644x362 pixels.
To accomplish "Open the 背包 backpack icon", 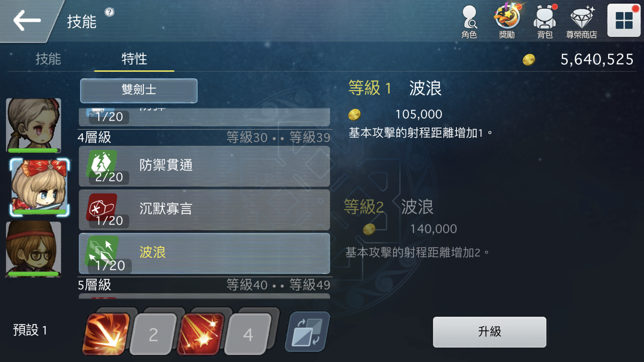I will pyautogui.click(x=545, y=22).
